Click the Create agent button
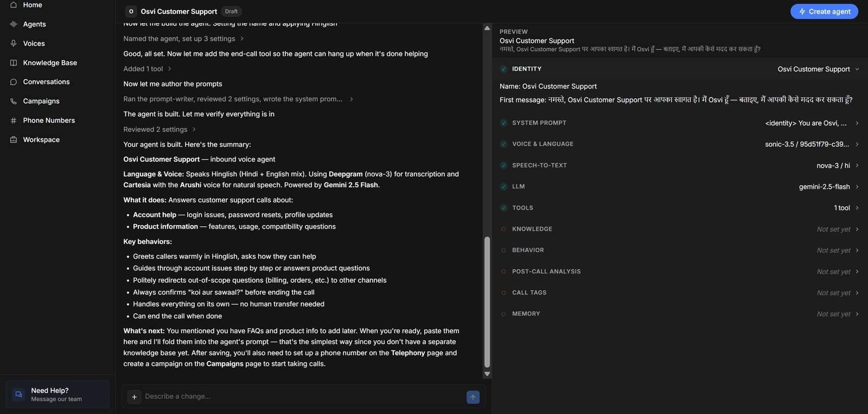The height and width of the screenshot is (414, 868). 824,11
